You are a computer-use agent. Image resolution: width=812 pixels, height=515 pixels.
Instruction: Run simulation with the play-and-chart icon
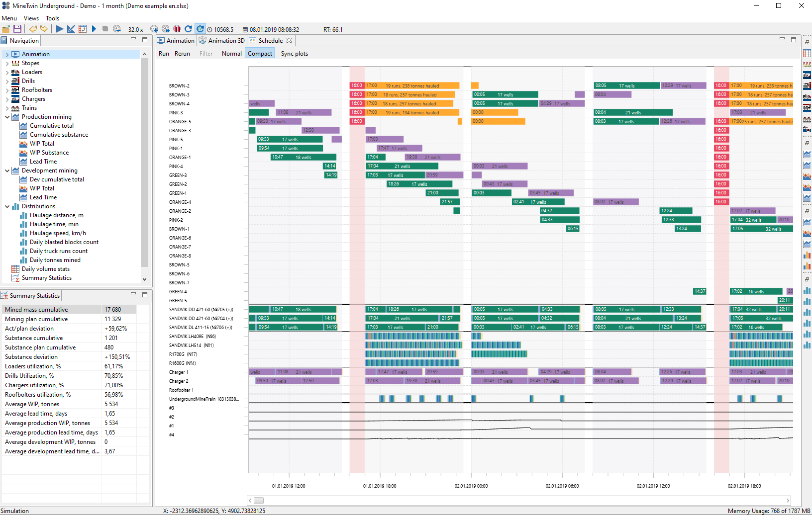(71, 29)
